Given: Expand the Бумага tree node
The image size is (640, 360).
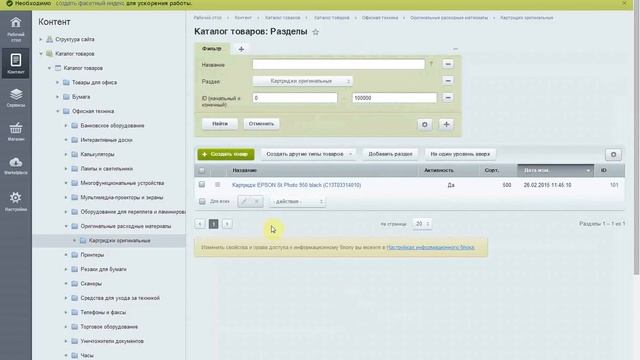Looking at the screenshot, I should click(x=58, y=97).
